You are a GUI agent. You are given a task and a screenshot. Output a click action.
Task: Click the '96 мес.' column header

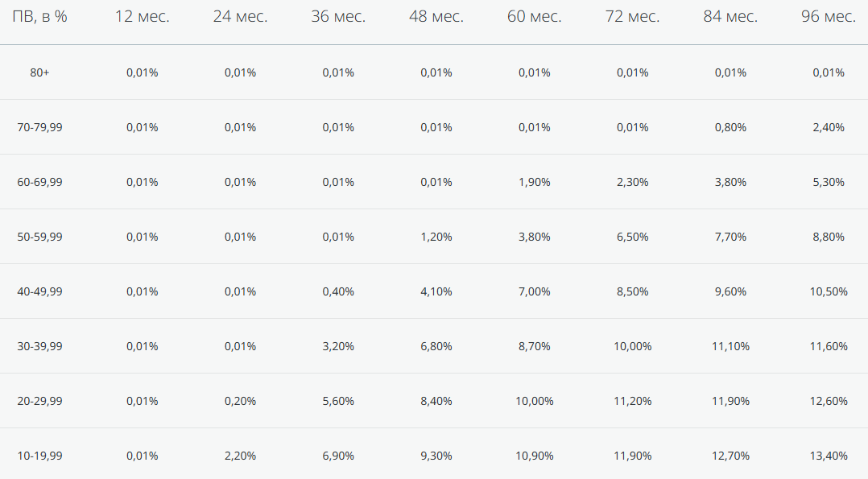click(x=829, y=17)
